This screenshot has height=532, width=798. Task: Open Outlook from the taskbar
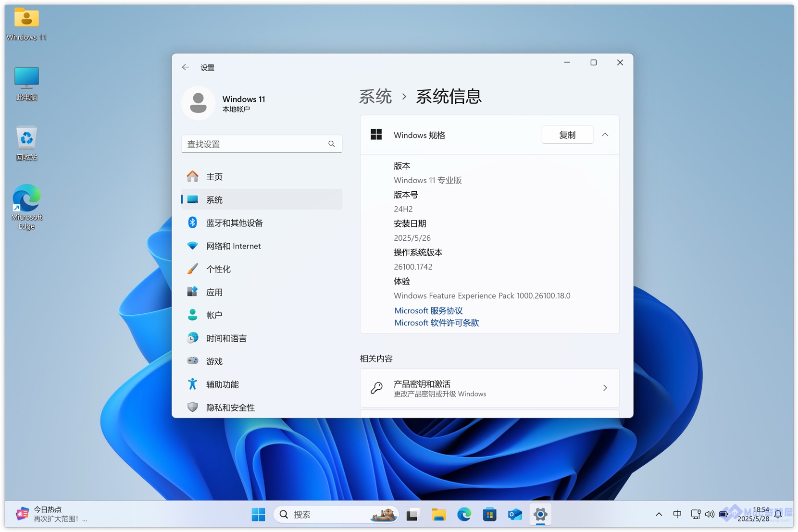coord(515,514)
